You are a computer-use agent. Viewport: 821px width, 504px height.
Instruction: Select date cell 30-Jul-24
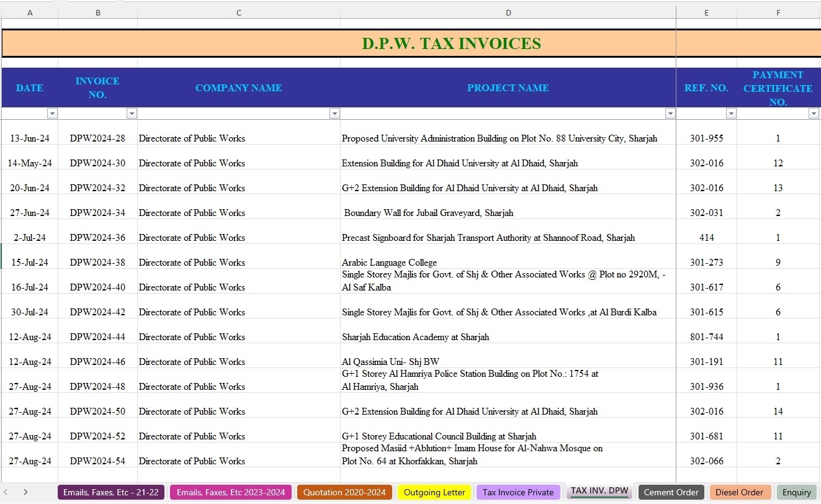(x=30, y=307)
